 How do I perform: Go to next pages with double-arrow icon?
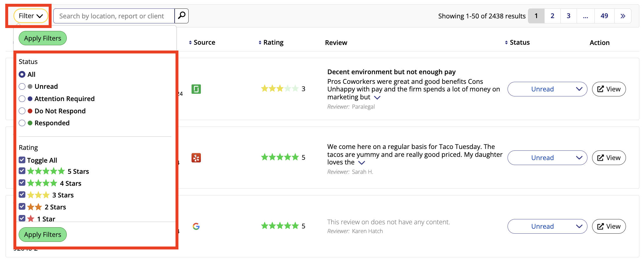click(622, 16)
